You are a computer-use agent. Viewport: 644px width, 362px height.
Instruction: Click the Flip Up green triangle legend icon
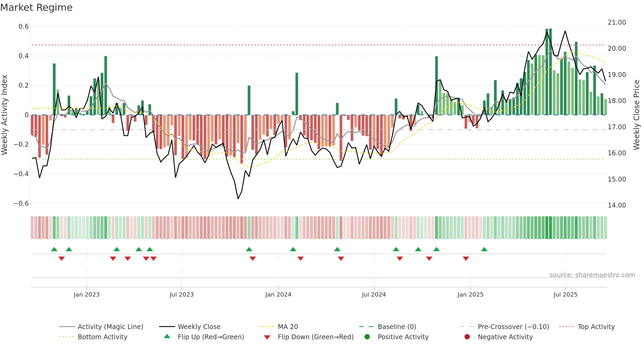[167, 336]
